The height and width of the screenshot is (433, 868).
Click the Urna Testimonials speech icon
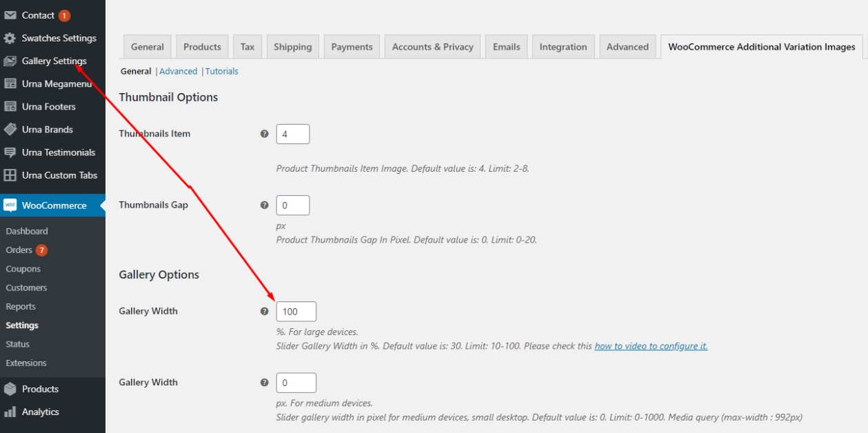pyautogui.click(x=10, y=152)
